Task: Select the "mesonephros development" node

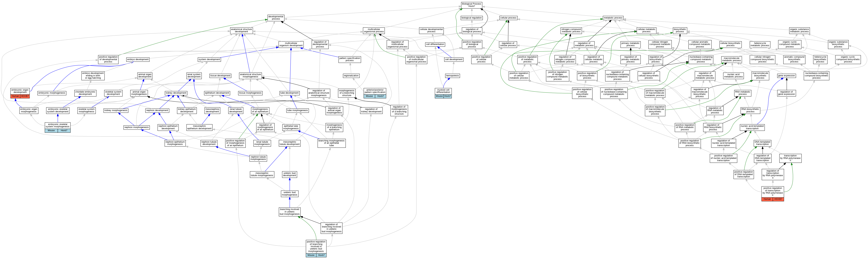Action: pyautogui.click(x=212, y=110)
